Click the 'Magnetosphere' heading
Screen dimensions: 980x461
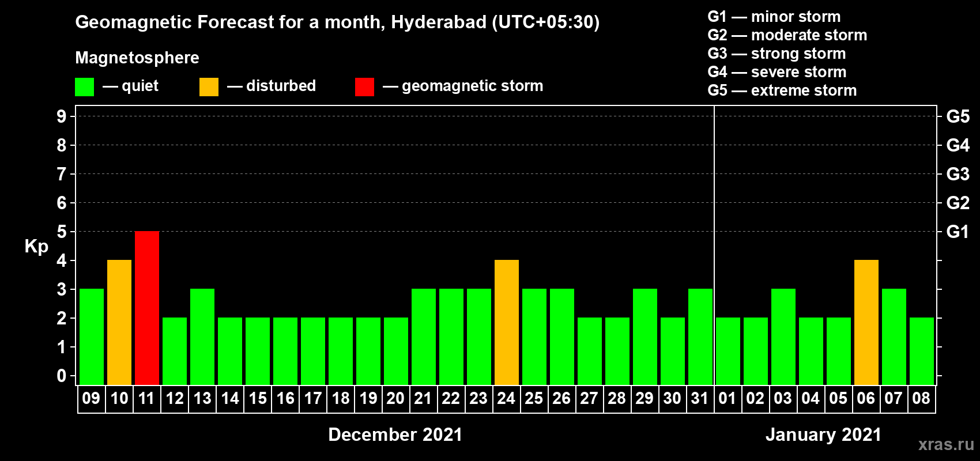(x=137, y=58)
